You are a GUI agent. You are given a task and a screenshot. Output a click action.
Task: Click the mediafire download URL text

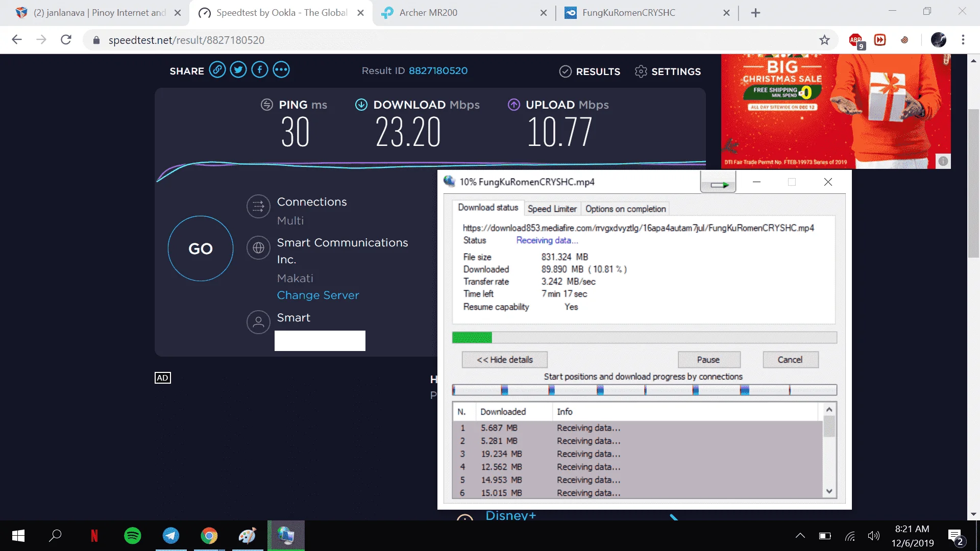coord(639,228)
